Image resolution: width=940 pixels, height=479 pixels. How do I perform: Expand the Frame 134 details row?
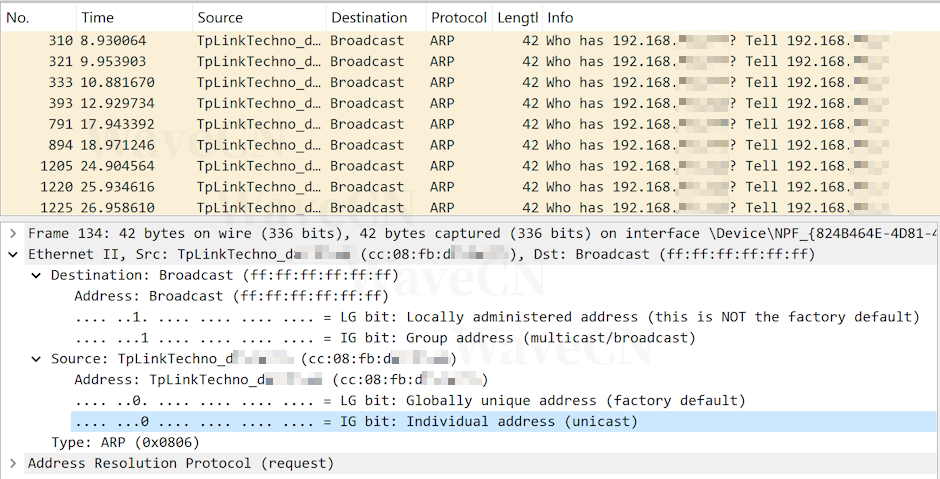point(12,233)
